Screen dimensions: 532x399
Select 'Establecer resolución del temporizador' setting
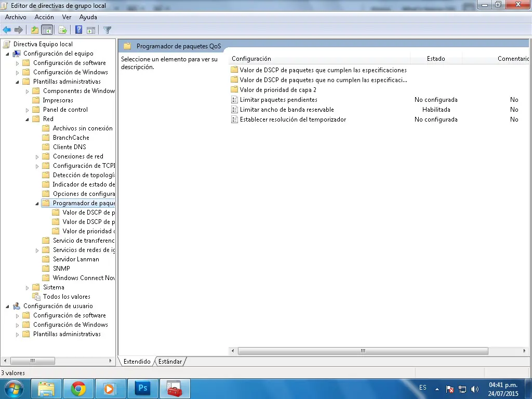click(293, 119)
